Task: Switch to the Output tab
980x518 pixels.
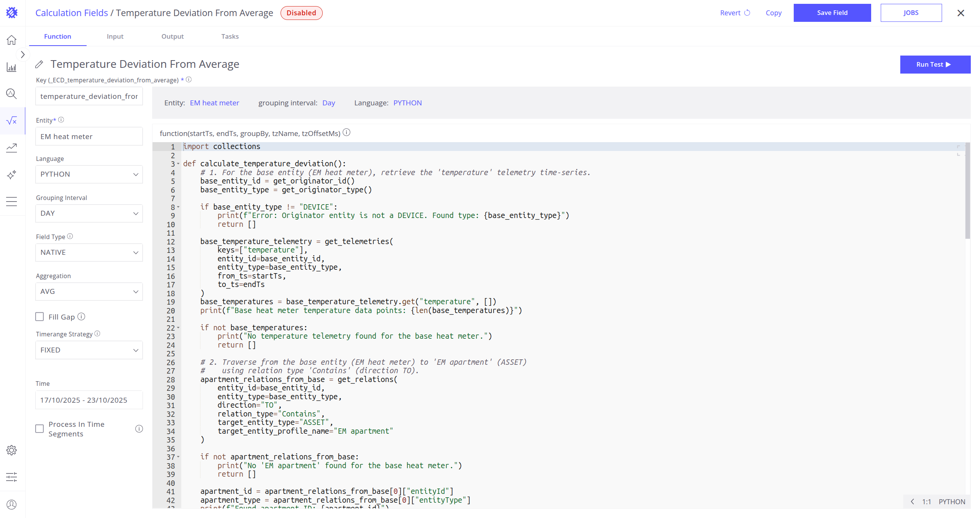Action: pyautogui.click(x=172, y=36)
